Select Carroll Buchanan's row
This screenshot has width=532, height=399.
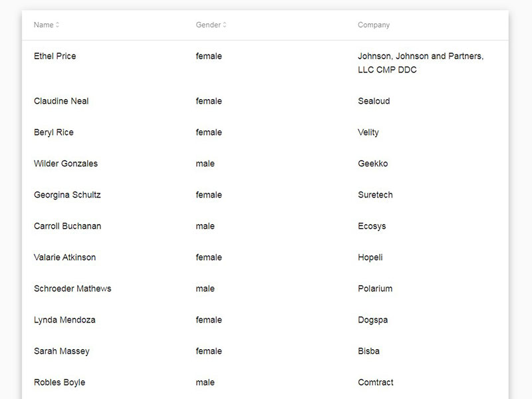66,226
